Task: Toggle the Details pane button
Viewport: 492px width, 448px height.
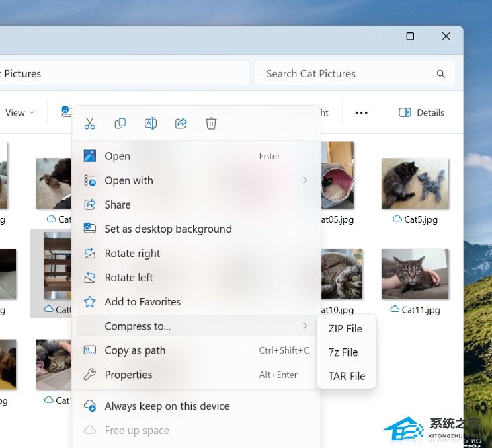Action: click(x=421, y=113)
